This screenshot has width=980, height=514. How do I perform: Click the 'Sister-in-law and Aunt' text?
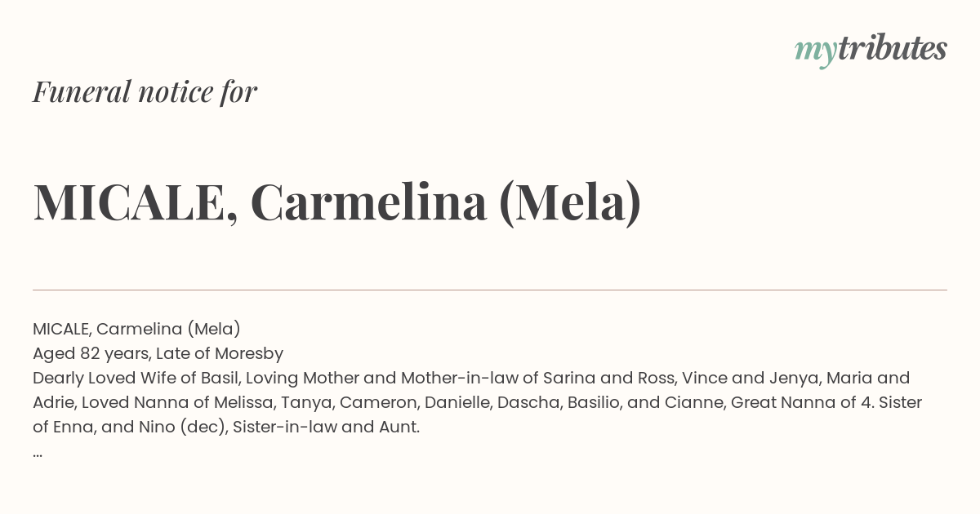coord(324,427)
